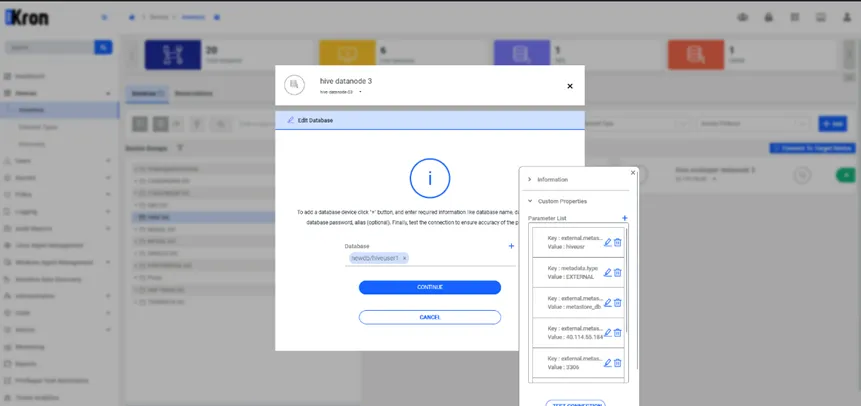Close the Custom Properties side panel
Screen dimensions: 861x406
(x=633, y=173)
